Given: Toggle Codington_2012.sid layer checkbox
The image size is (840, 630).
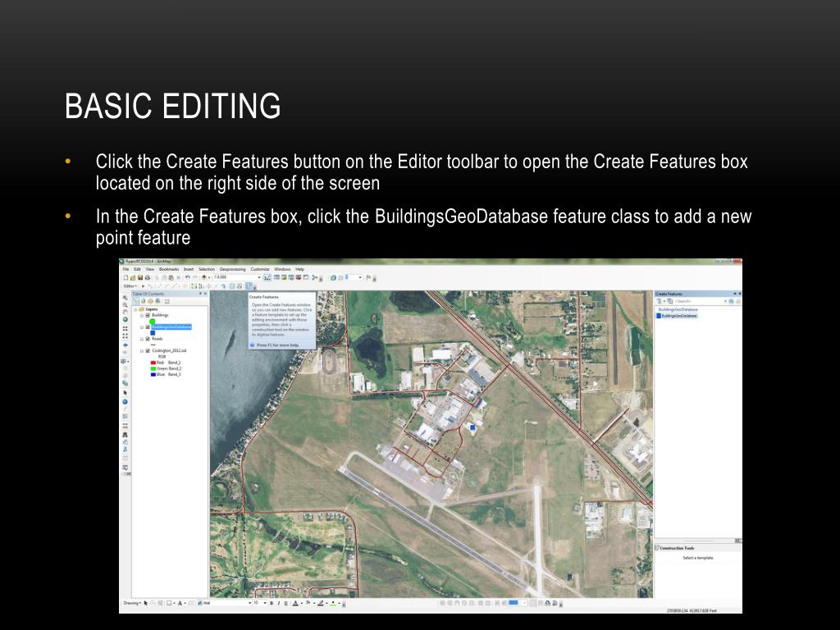Looking at the screenshot, I should coord(148,351).
